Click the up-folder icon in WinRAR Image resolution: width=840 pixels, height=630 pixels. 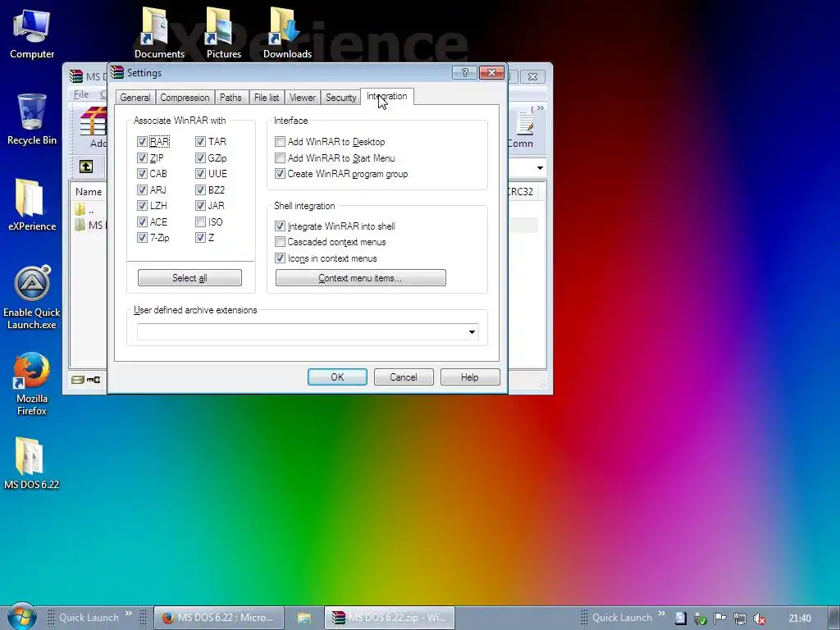[x=86, y=167]
